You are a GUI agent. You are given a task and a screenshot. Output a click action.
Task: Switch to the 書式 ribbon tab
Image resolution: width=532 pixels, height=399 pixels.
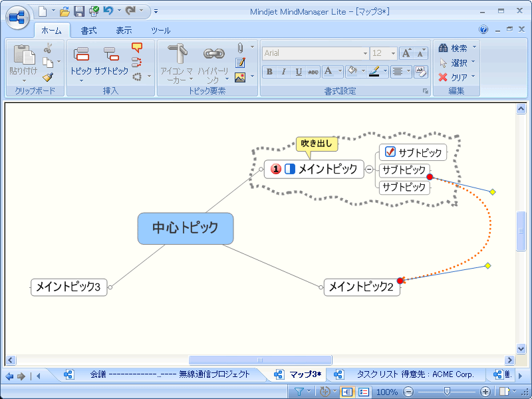[89, 31]
